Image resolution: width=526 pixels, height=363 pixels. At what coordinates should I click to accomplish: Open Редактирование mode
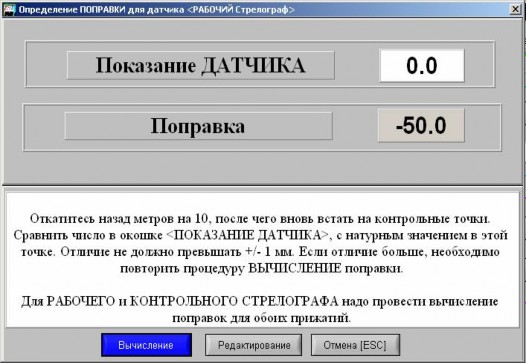254,345
